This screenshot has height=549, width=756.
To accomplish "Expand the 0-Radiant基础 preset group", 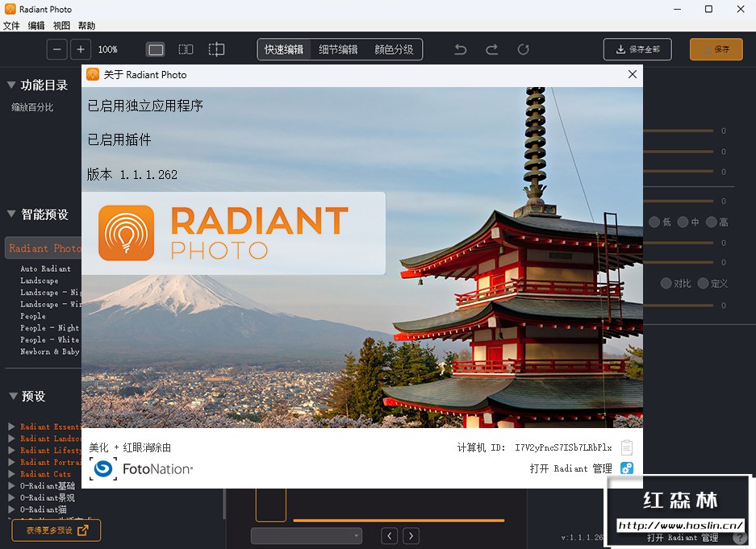I will [x=11, y=485].
